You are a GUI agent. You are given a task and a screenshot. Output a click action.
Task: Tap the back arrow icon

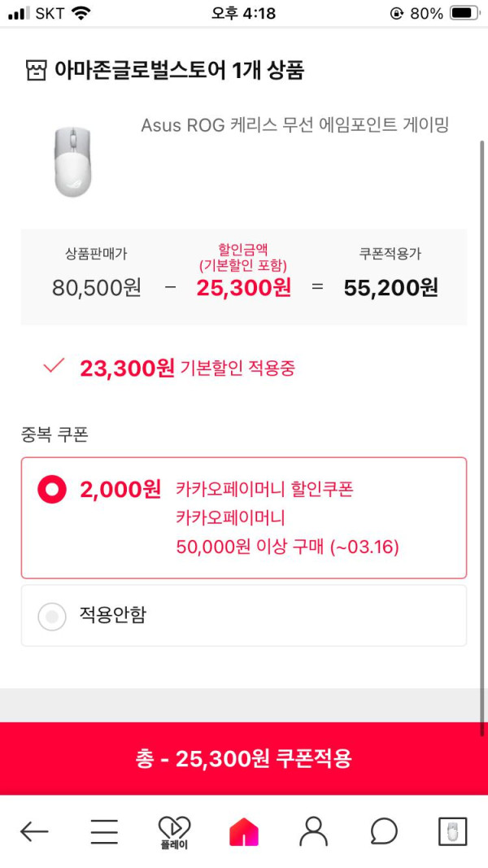[34, 831]
